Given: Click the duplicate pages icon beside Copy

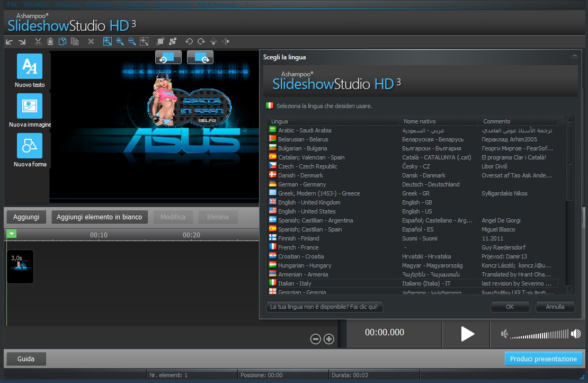Looking at the screenshot, I should coord(75,42).
